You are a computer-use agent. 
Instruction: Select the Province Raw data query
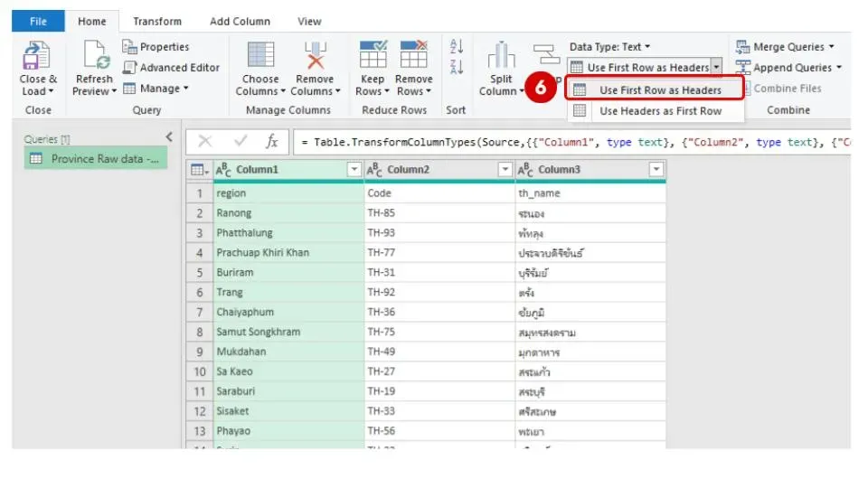tap(96, 159)
